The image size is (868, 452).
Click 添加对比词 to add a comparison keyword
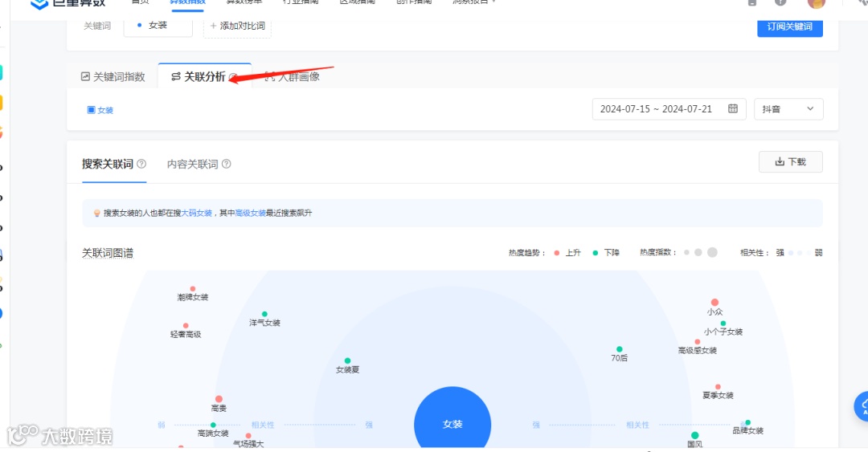[x=237, y=26]
